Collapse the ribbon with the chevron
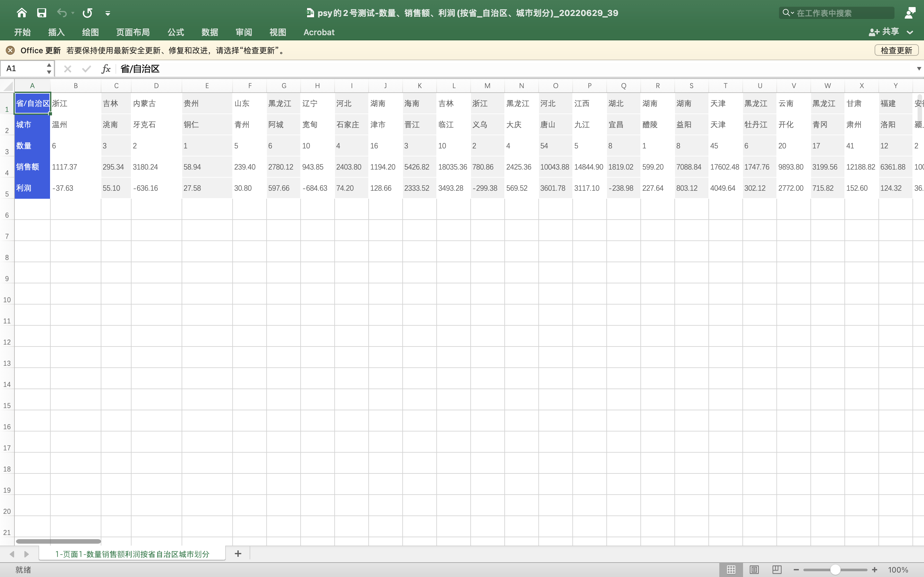Image resolution: width=924 pixels, height=577 pixels. 910,33
